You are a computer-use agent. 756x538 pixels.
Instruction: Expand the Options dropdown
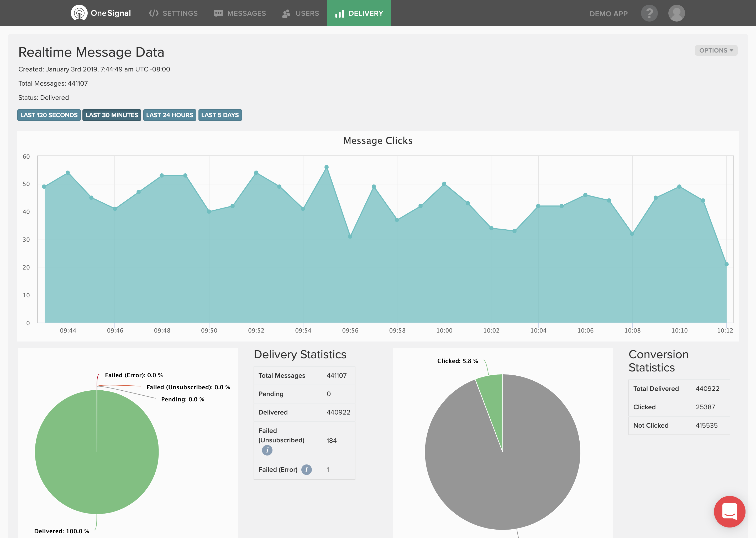[x=716, y=50]
